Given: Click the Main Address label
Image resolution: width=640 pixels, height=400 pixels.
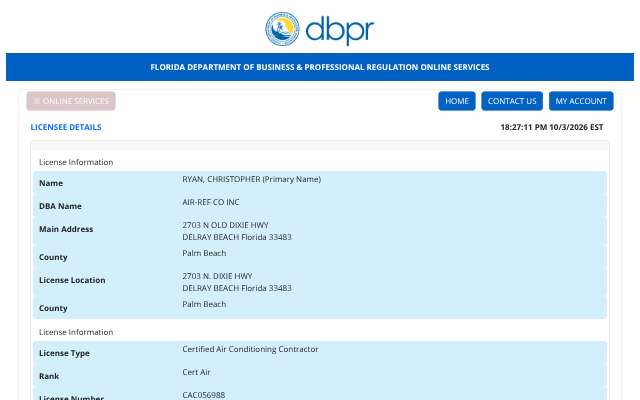Looking at the screenshot, I should pos(66,229).
